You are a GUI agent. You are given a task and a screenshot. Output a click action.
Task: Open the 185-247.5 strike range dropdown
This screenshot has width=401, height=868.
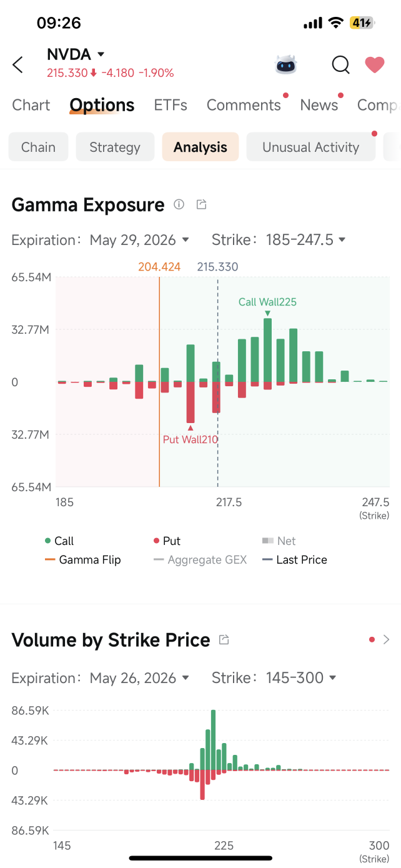pos(306,240)
